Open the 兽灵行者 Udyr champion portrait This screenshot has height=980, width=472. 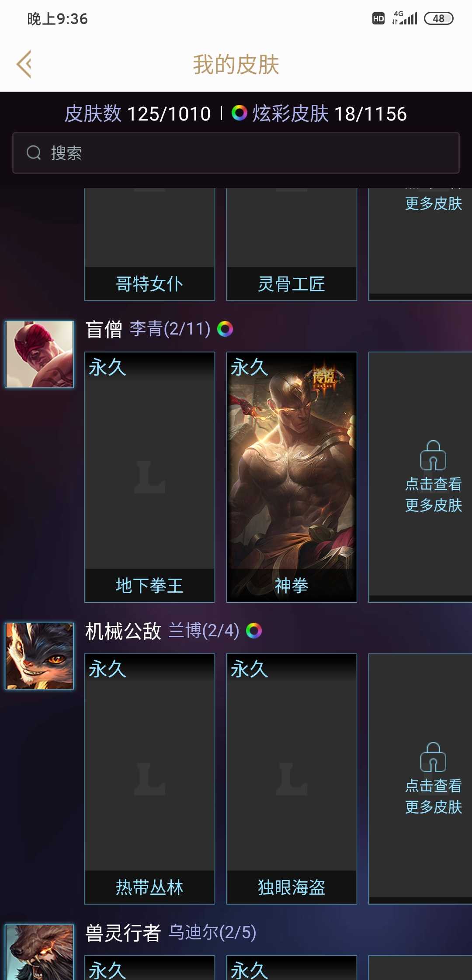tap(39, 952)
